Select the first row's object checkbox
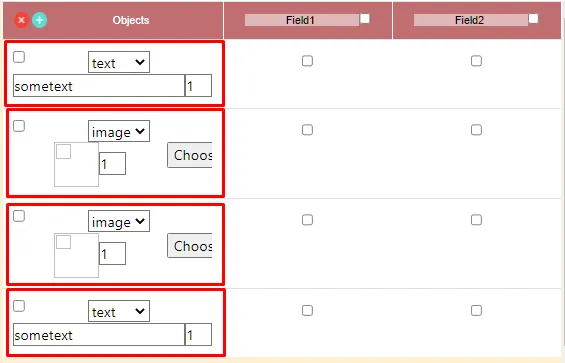 [x=19, y=57]
